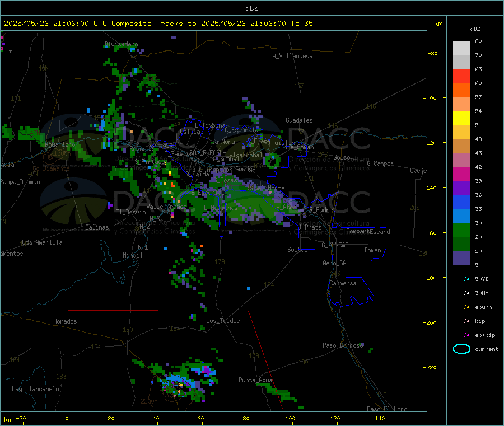Click the SAN_RAFAEL map label
The height and width of the screenshot is (426, 504).
pos(205,152)
